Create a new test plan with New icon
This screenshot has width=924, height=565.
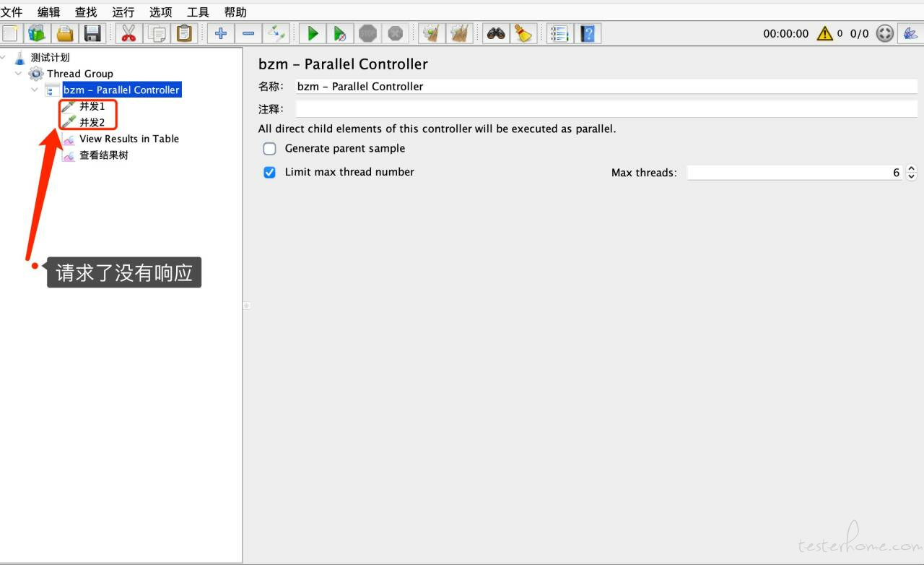[x=10, y=33]
